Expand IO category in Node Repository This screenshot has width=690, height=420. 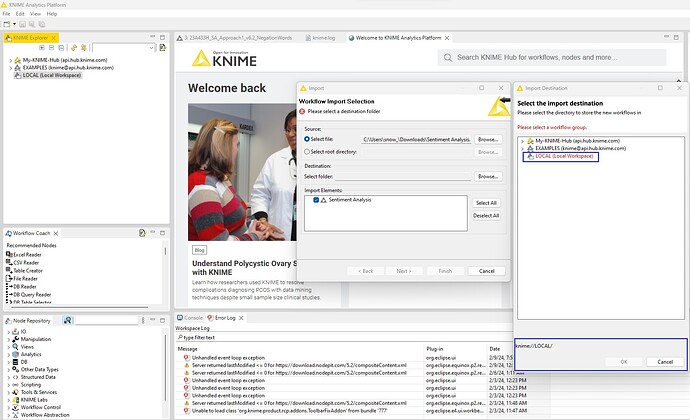(9, 332)
